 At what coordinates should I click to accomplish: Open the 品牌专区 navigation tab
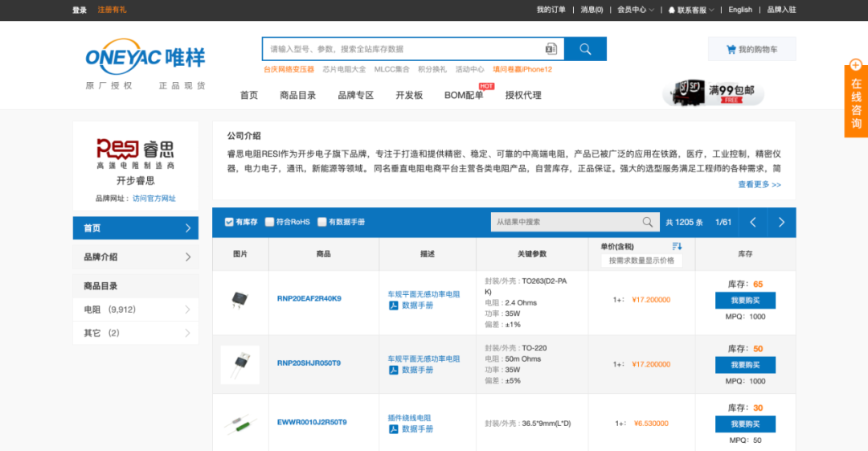[356, 96]
